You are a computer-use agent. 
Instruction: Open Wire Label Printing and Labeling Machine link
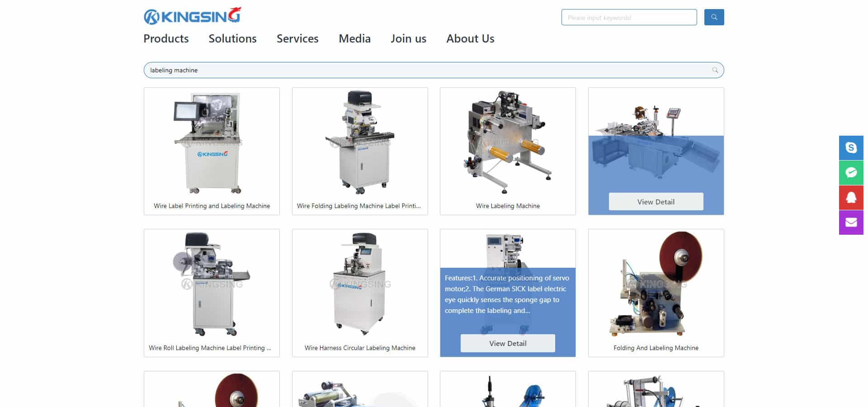(212, 206)
